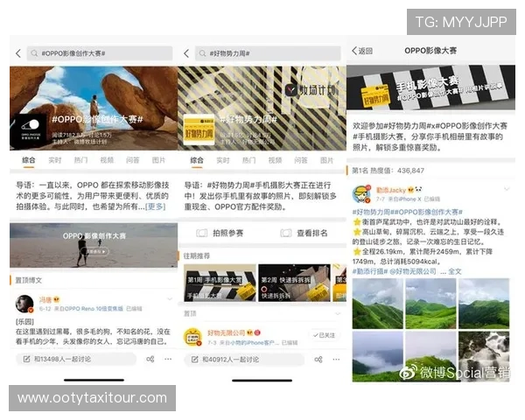The image size is (525, 420).
Task: Focus the #OPPO影像创作大赛# search field
Action: point(100,53)
